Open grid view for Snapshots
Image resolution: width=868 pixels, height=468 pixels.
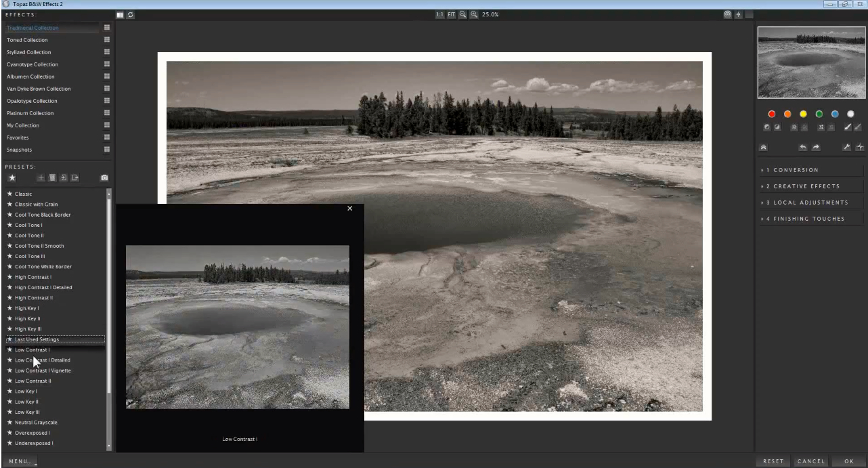tap(107, 150)
